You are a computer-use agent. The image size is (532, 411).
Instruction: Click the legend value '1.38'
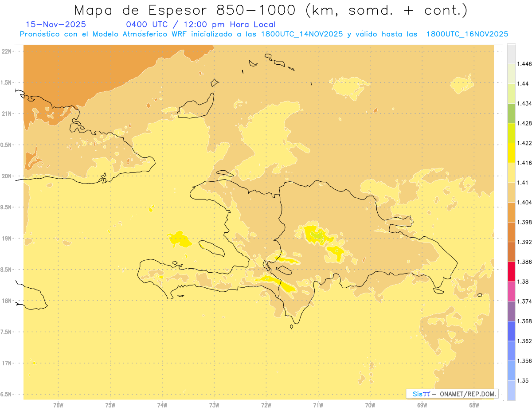523,282
